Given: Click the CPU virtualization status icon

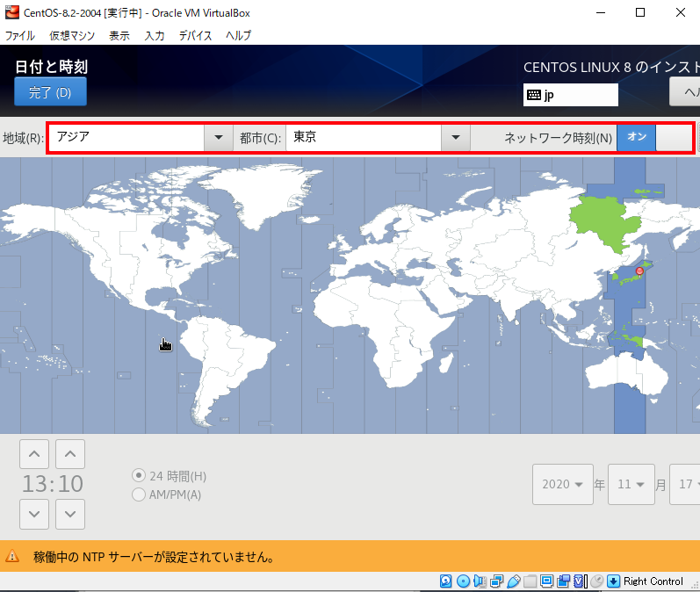Looking at the screenshot, I should point(580,581).
